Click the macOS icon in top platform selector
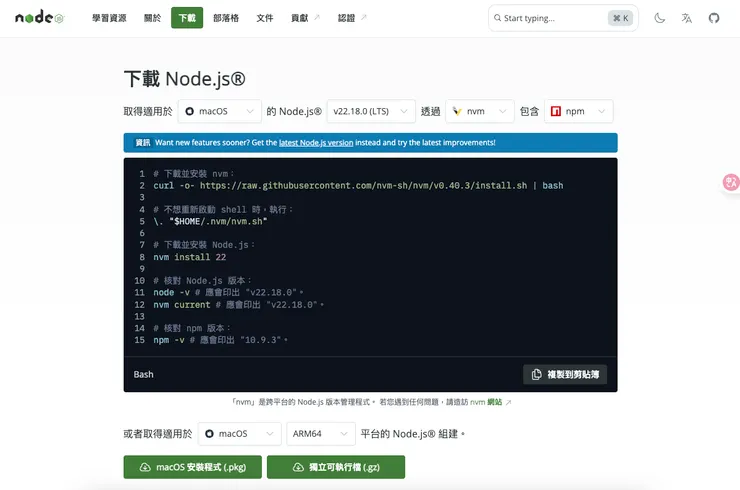740x490 pixels. click(190, 111)
